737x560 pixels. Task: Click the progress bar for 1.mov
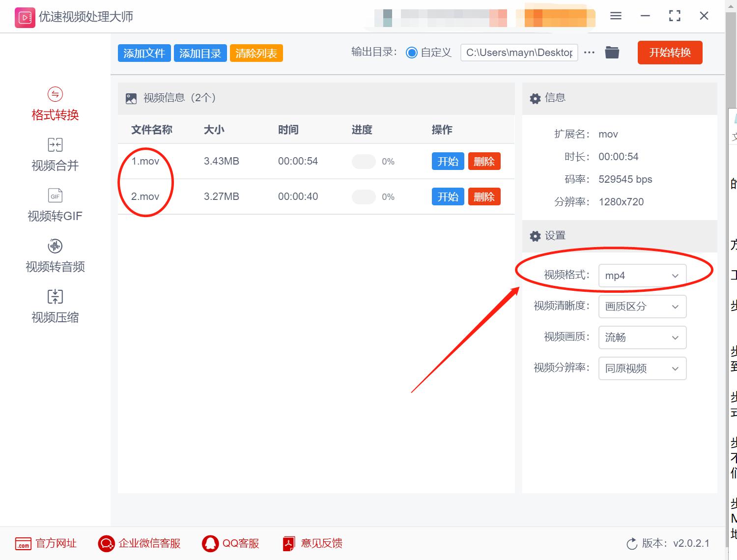[364, 161]
